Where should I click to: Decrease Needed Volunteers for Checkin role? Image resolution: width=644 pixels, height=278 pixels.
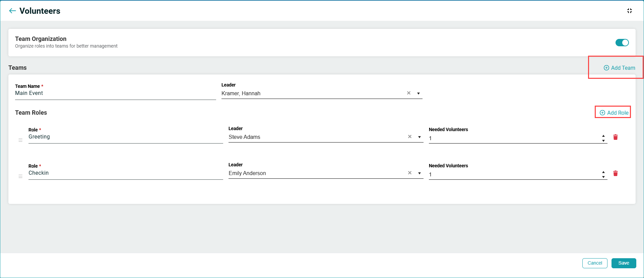603,177
